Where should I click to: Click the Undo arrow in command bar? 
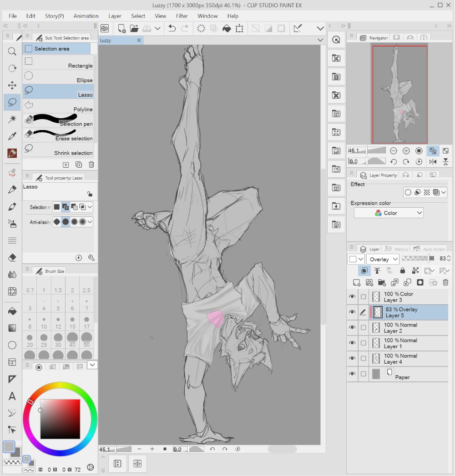tap(172, 29)
